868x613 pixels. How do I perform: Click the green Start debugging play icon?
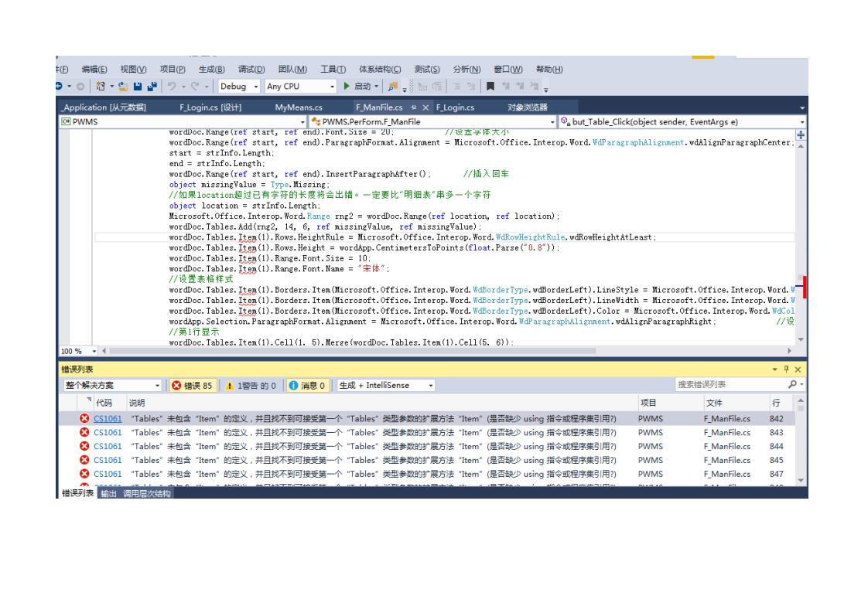click(x=347, y=87)
